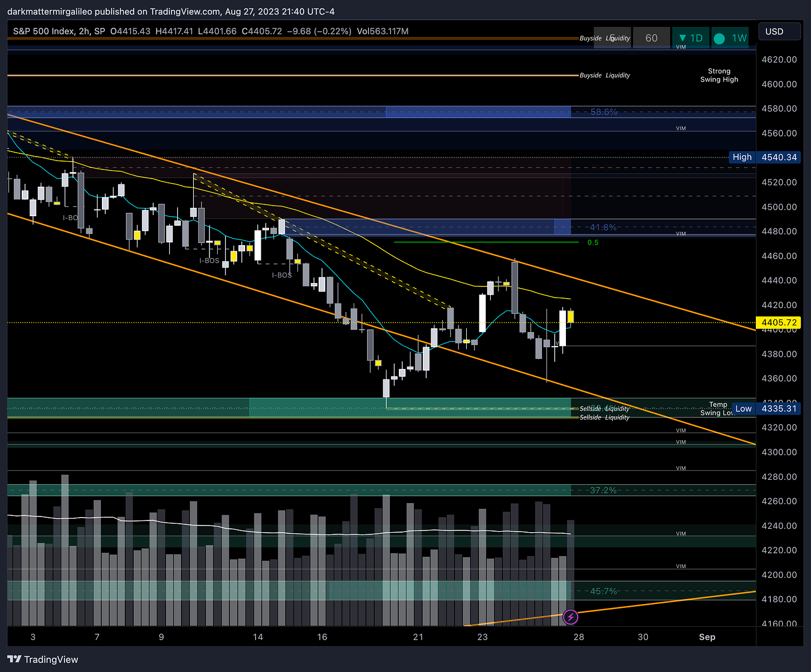Click the open value O4415.43
This screenshot has height=672, width=811.
point(130,31)
